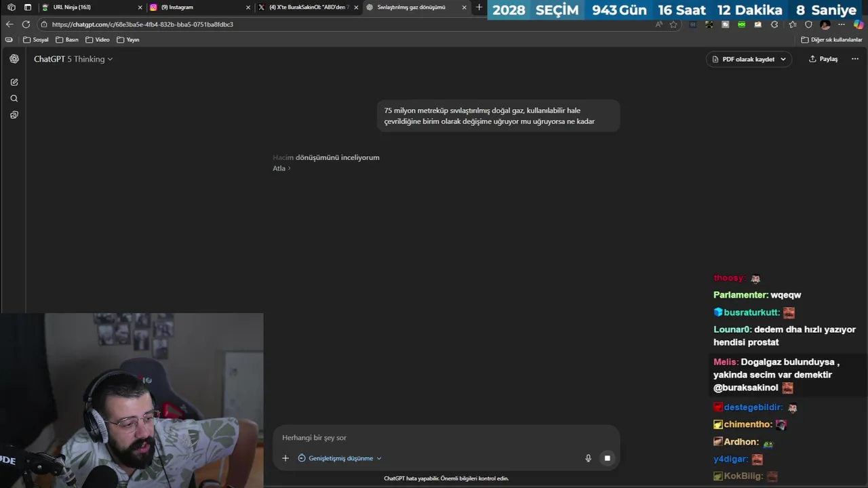This screenshot has height=488, width=868.
Task: Click the chatgpt.com address bar URL
Action: tap(142, 24)
